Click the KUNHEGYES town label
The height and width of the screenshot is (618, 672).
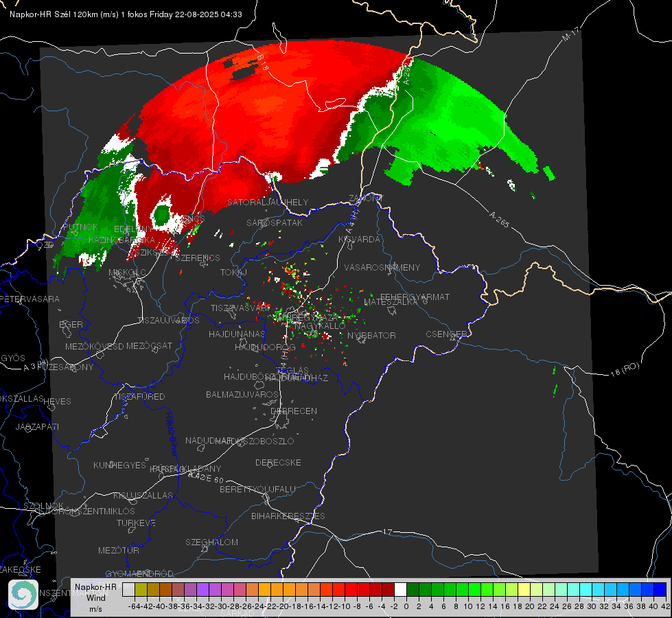click(119, 466)
